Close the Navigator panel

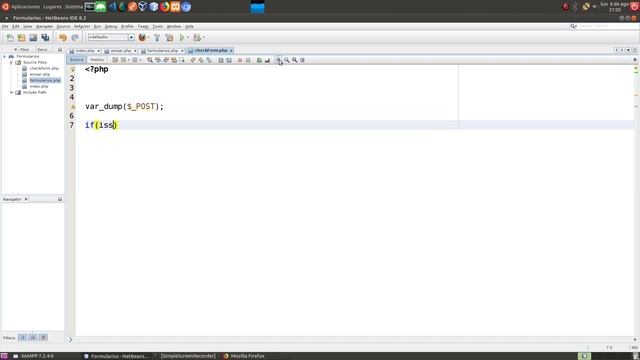tap(26, 199)
